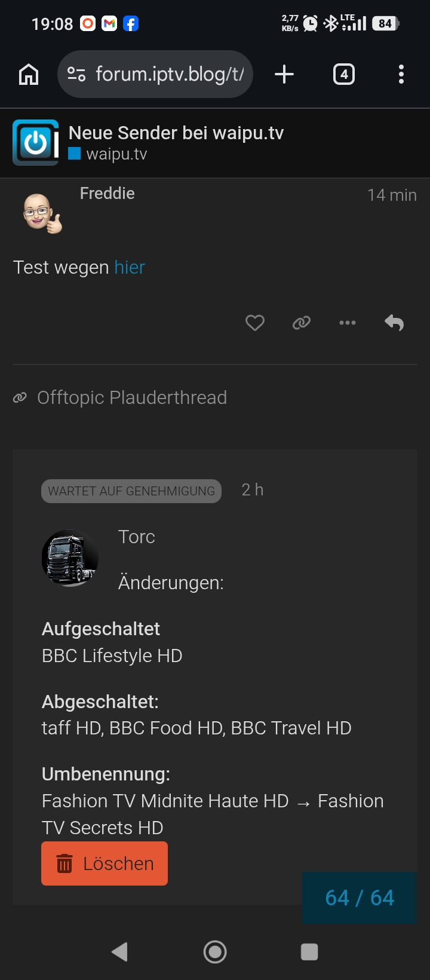Screen dimensions: 430x980
Task: Click the Löschen delete button
Action: [105, 863]
